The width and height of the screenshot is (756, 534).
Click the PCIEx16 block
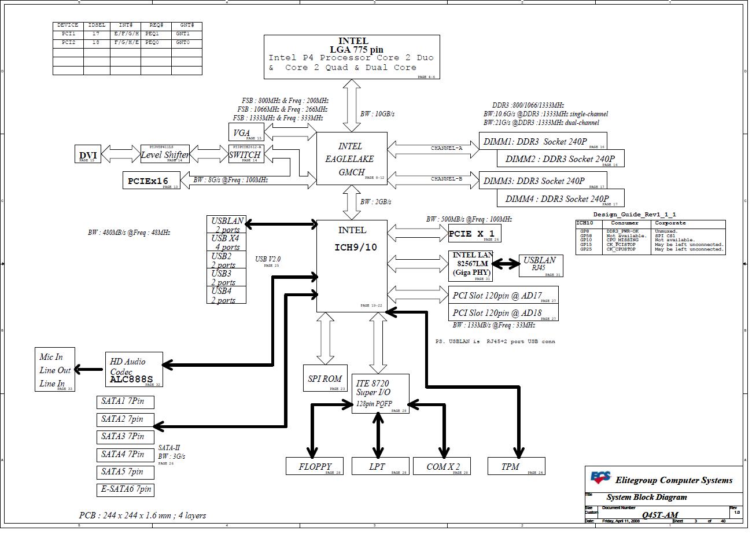[x=152, y=181]
